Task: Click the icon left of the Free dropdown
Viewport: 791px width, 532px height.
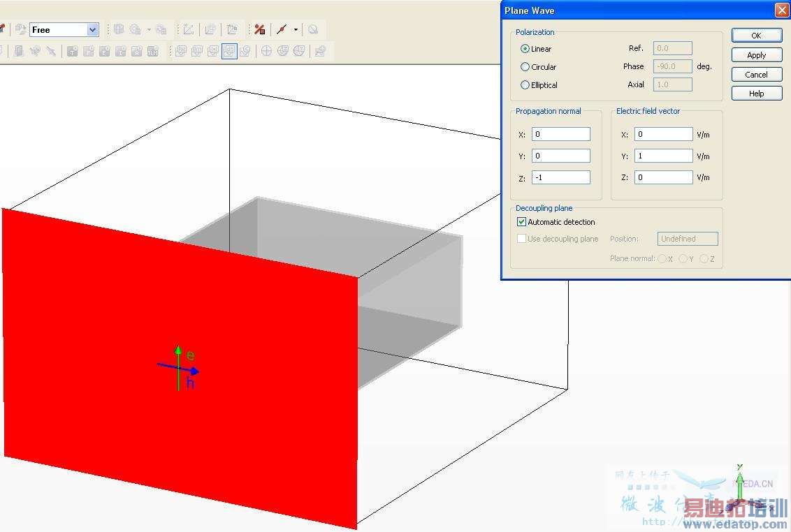Action: [x=21, y=30]
